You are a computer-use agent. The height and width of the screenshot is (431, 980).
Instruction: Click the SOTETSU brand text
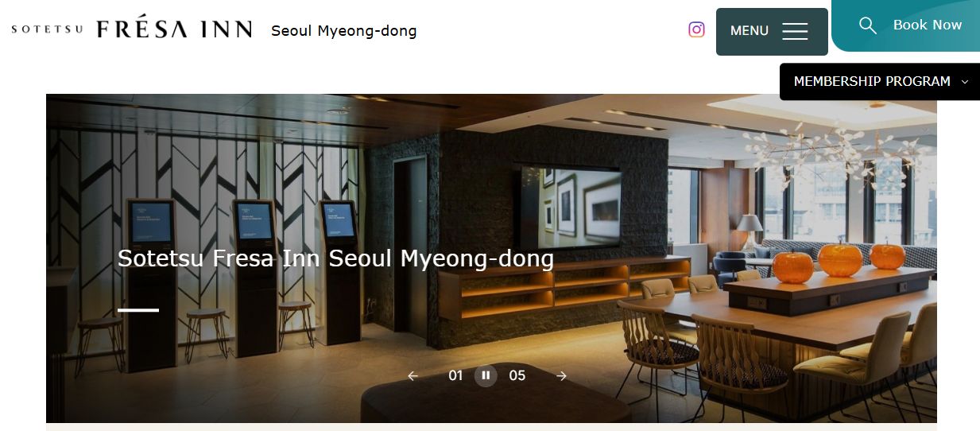click(x=47, y=30)
